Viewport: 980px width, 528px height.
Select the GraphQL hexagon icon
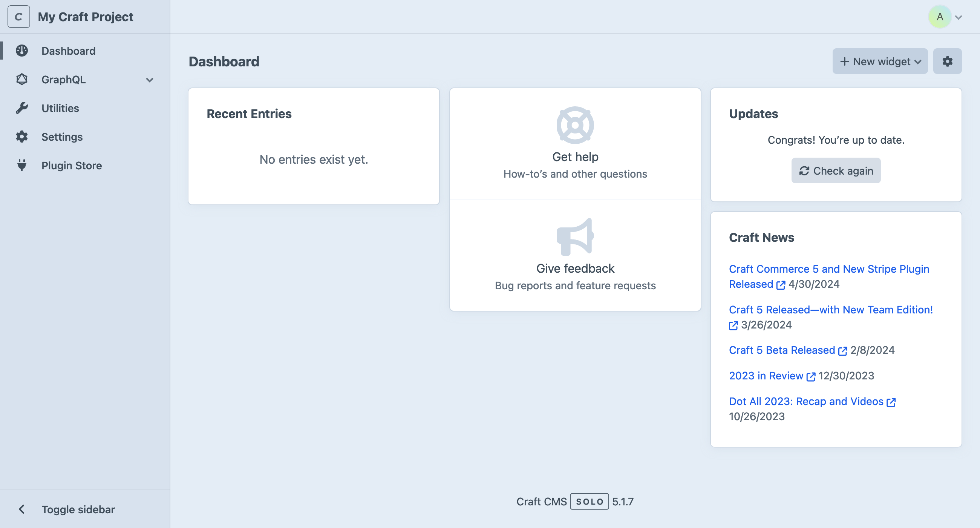click(22, 80)
